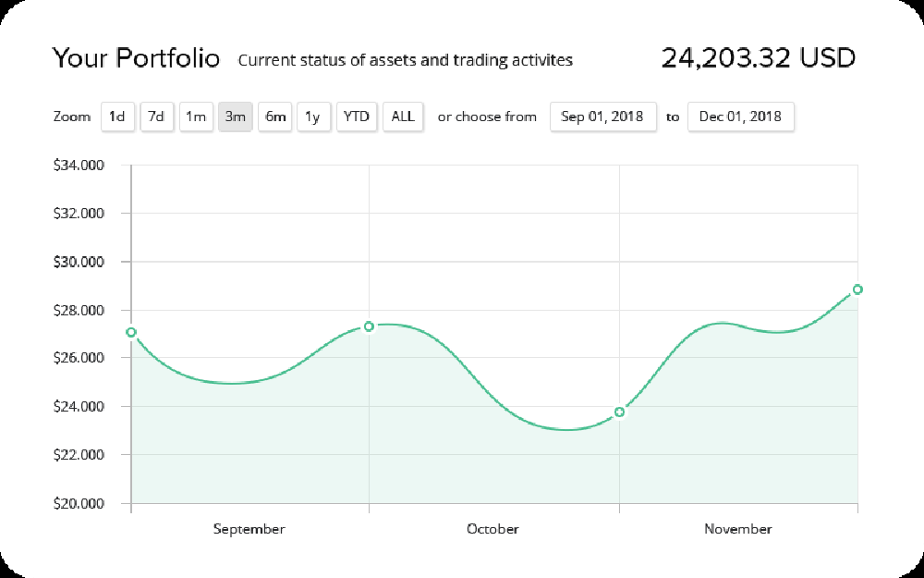Screen dimensions: 924x578
Task: Select the 1d zoom button
Action: click(118, 117)
